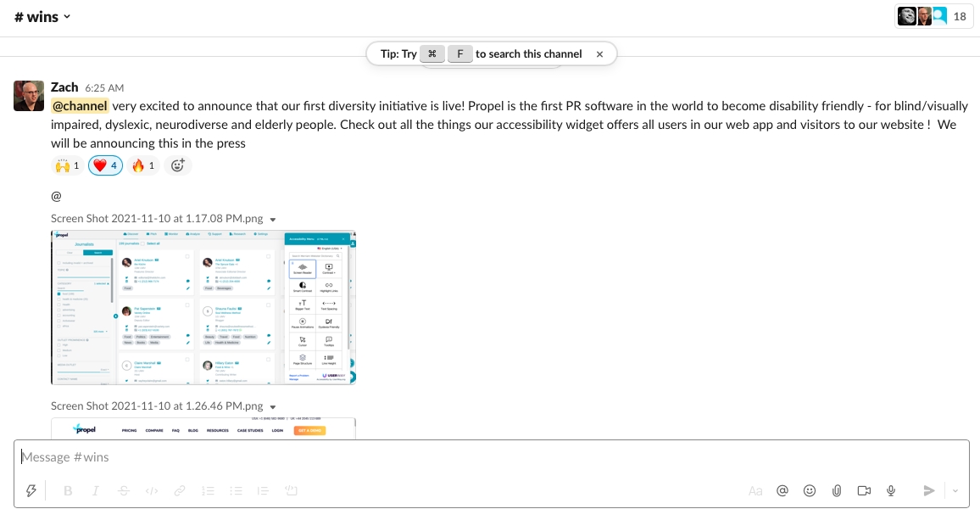Collapse the 1.26.46 PM screenshot attachment
Viewport: 980px width, 509px height.
272,407
